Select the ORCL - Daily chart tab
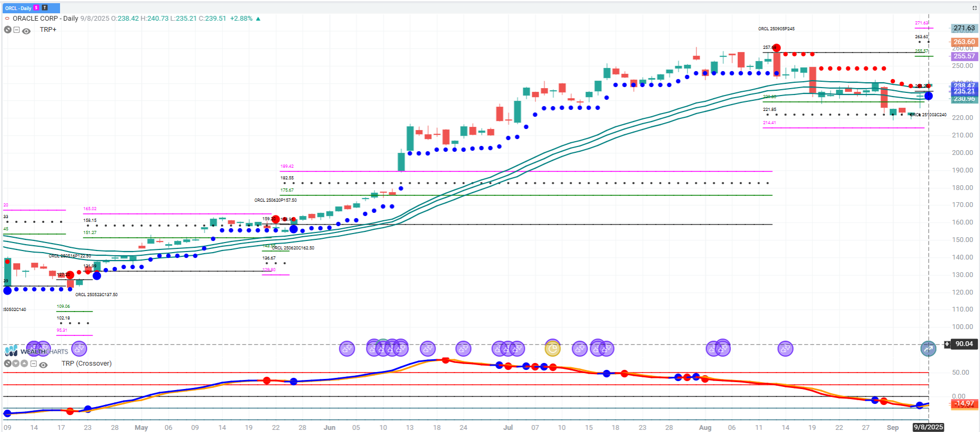This screenshot has width=980, height=432. tap(31, 8)
